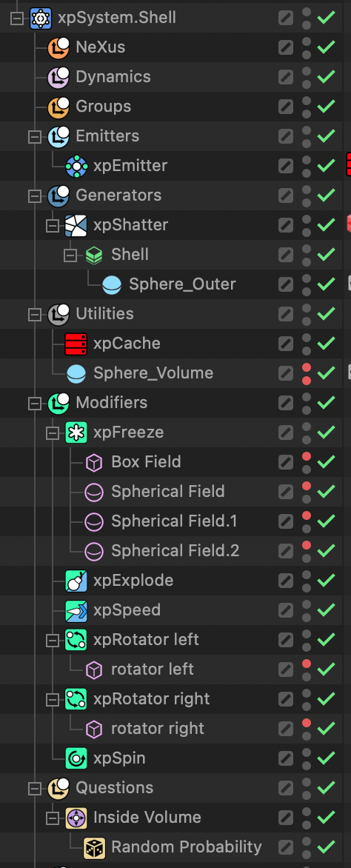
Task: Select the xpExplode modifier icon
Action: click(x=76, y=580)
